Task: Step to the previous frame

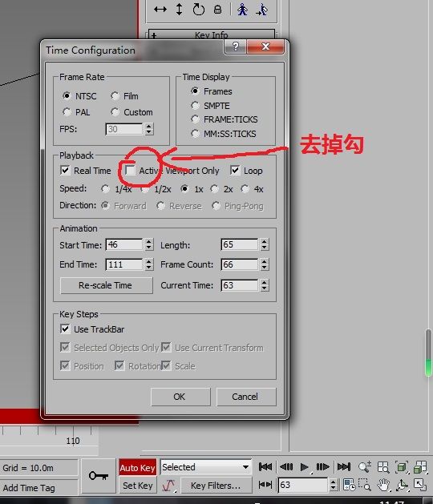Action: tap(286, 466)
